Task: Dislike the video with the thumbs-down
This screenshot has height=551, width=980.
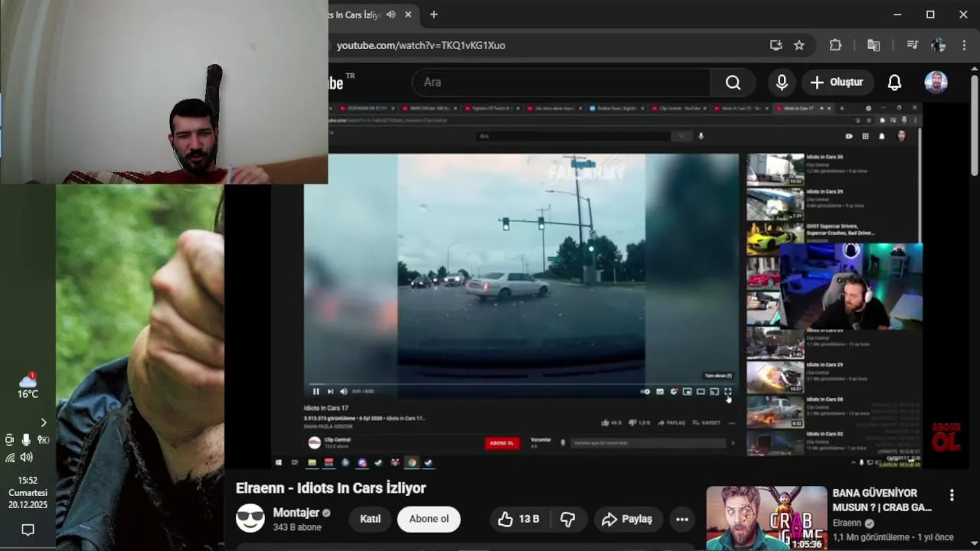Action: 568,519
